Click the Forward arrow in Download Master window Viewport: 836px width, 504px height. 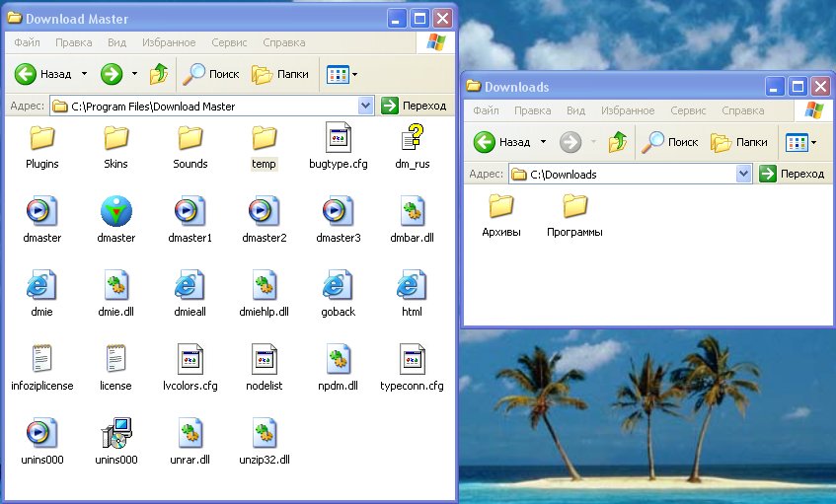coord(112,74)
